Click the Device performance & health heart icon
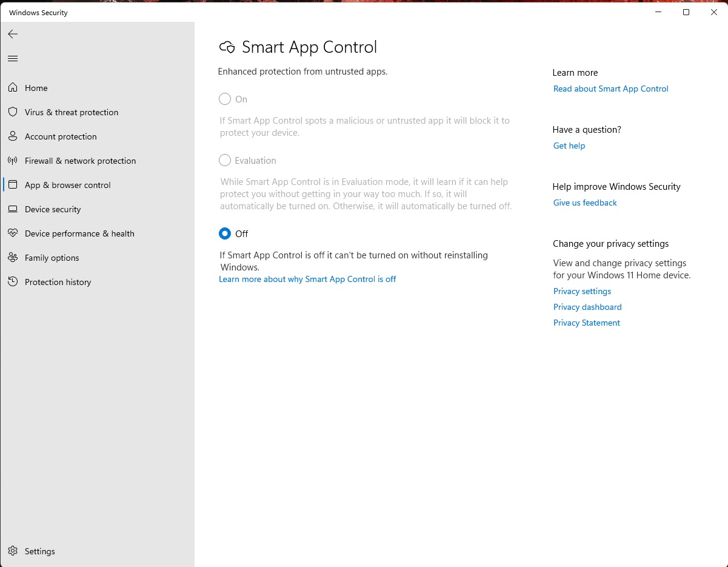The height and width of the screenshot is (567, 728). tap(13, 233)
